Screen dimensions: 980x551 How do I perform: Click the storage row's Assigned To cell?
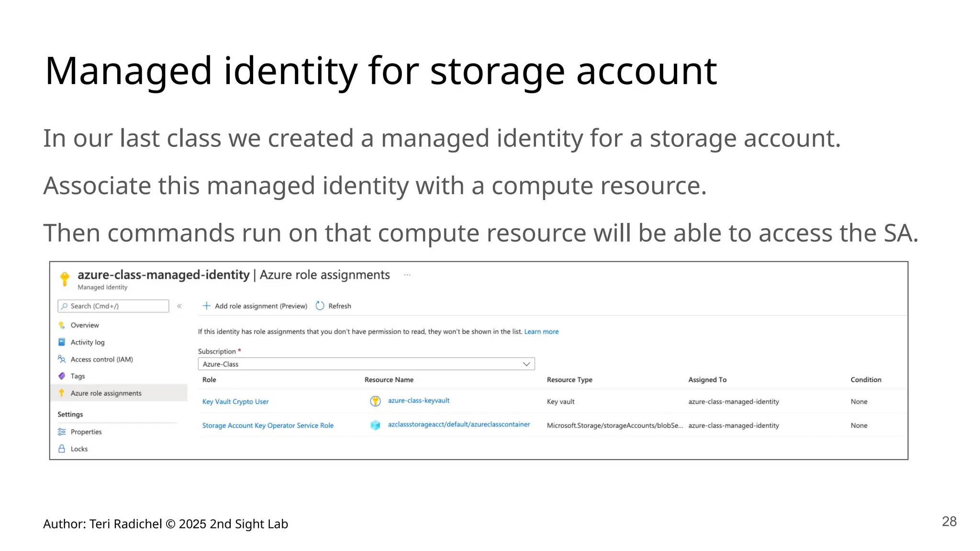734,426
